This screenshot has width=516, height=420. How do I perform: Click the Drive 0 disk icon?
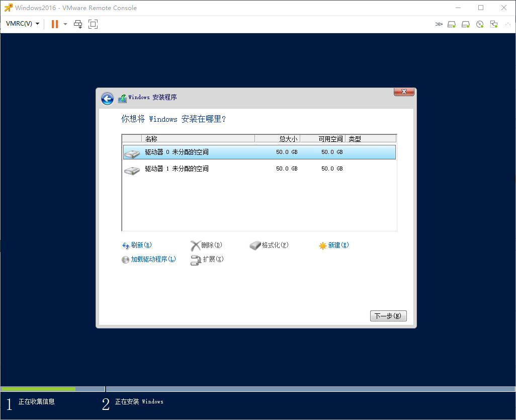(132, 154)
